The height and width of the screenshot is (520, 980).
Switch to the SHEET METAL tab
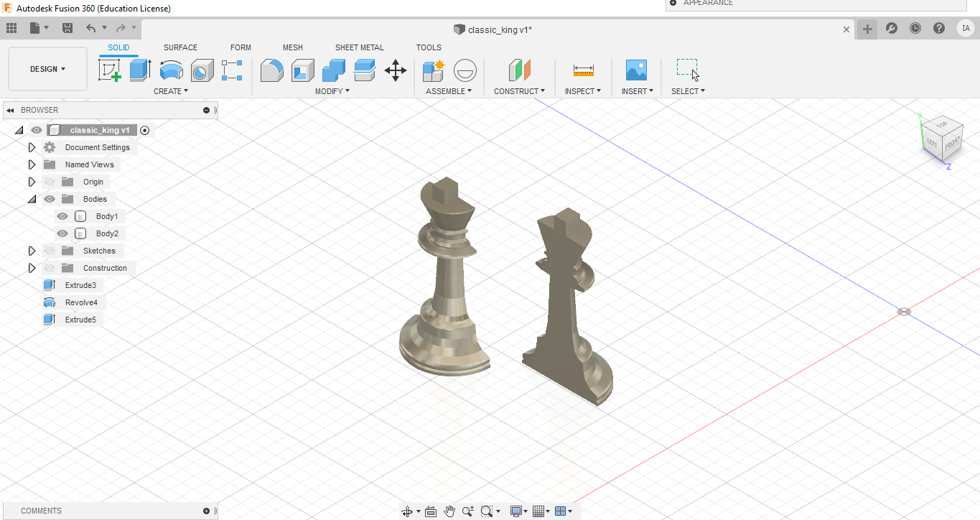point(360,47)
